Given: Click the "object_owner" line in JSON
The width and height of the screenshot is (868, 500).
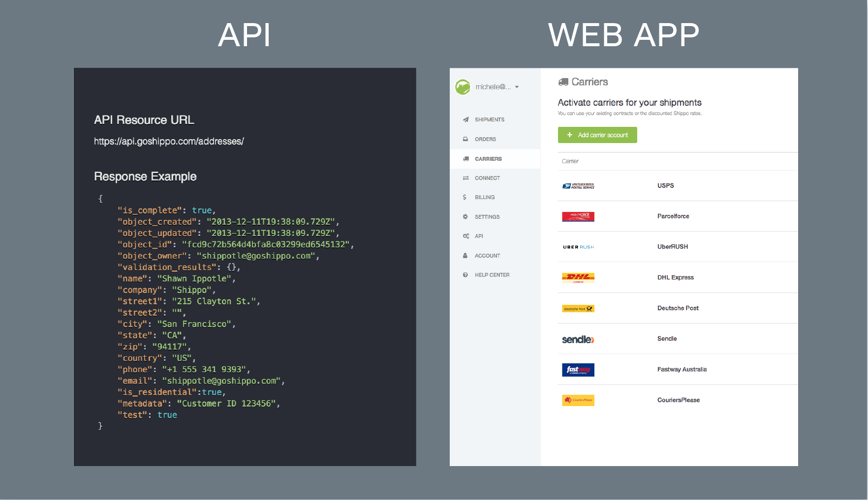Looking at the screenshot, I should (x=218, y=256).
